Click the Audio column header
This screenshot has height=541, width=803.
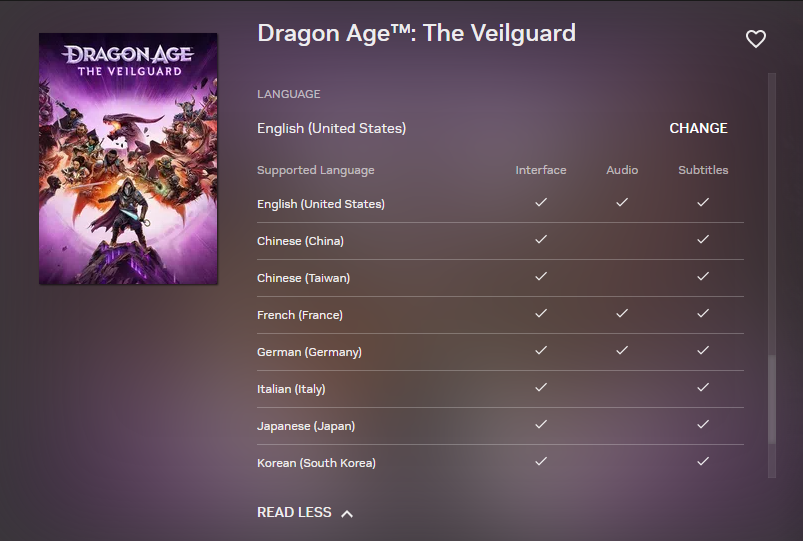point(622,170)
